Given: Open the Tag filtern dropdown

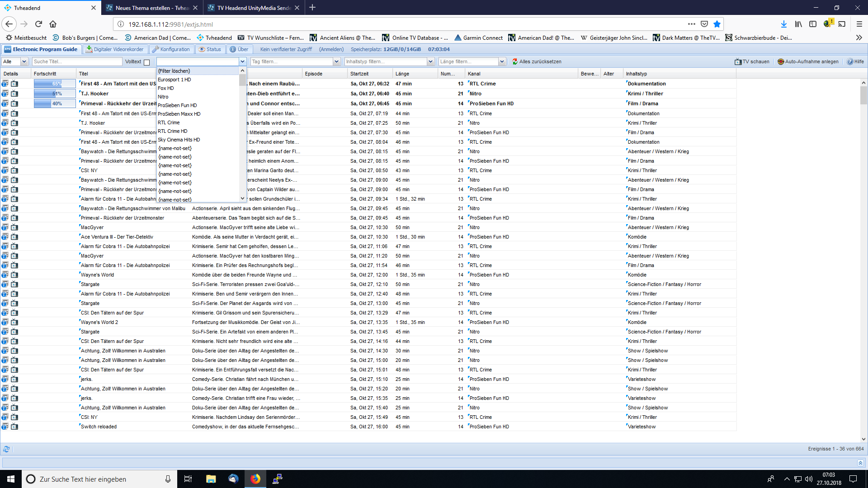Looking at the screenshot, I should coord(336,61).
